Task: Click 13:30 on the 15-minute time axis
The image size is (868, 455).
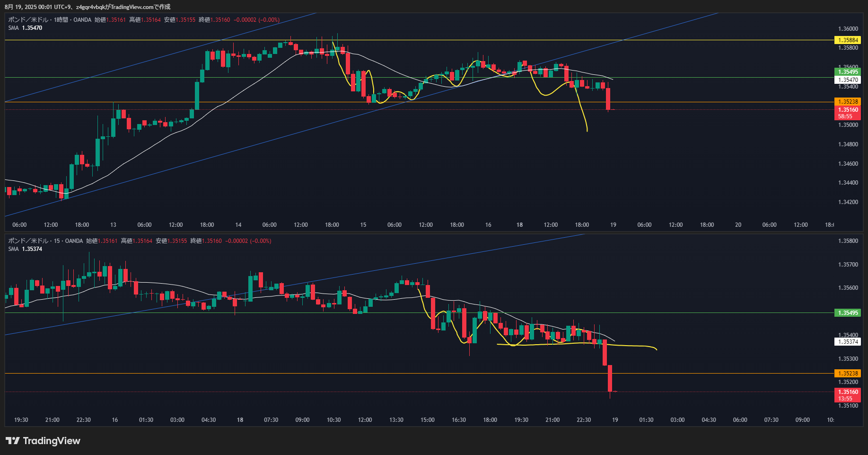Action: 396,420
